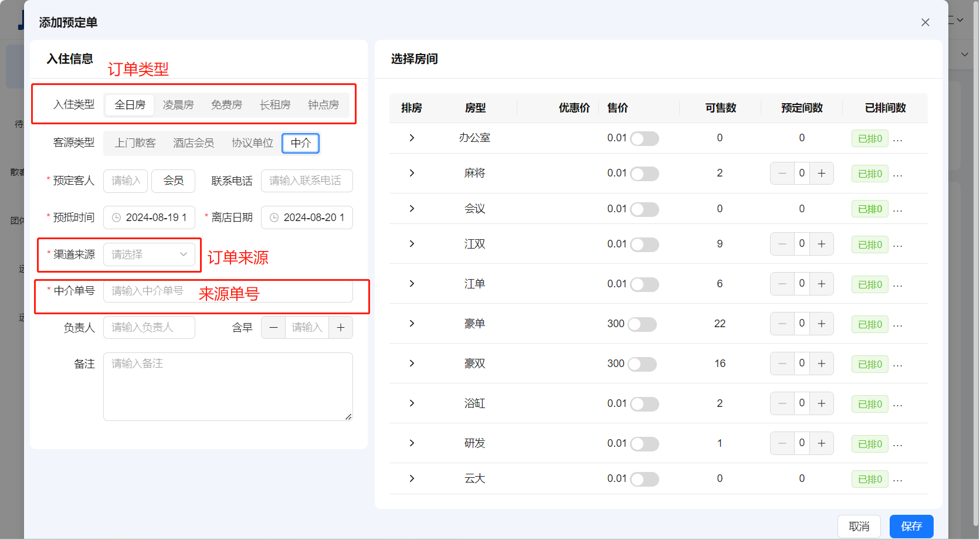
Task: Click the 已排0 tag for 江单
Action: click(x=869, y=284)
